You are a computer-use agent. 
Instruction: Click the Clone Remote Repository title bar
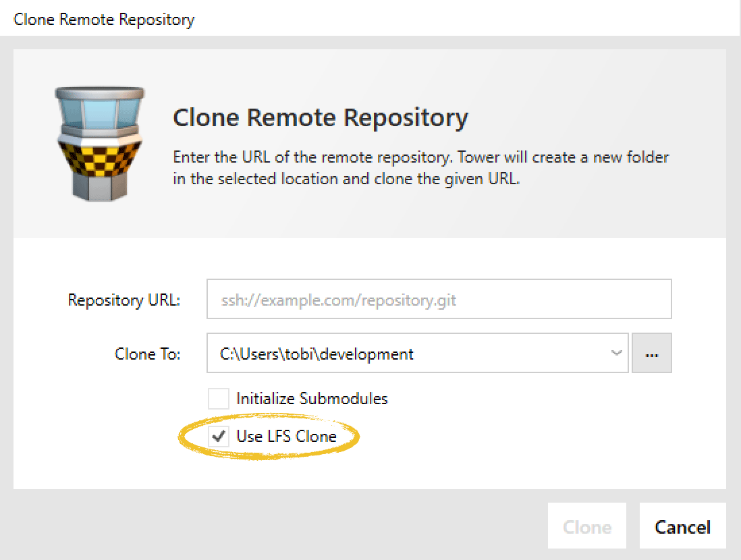click(103, 19)
